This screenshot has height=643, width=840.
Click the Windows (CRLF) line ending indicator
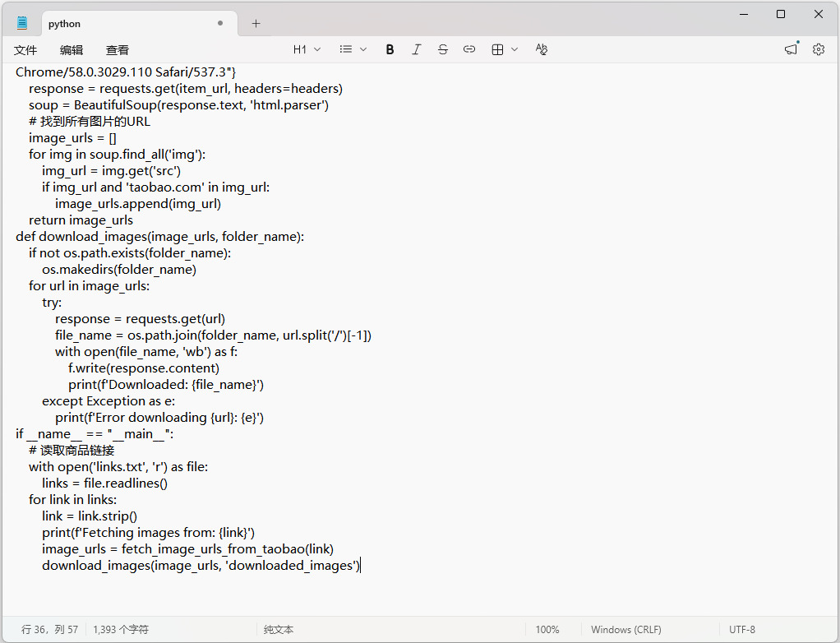coord(626,630)
